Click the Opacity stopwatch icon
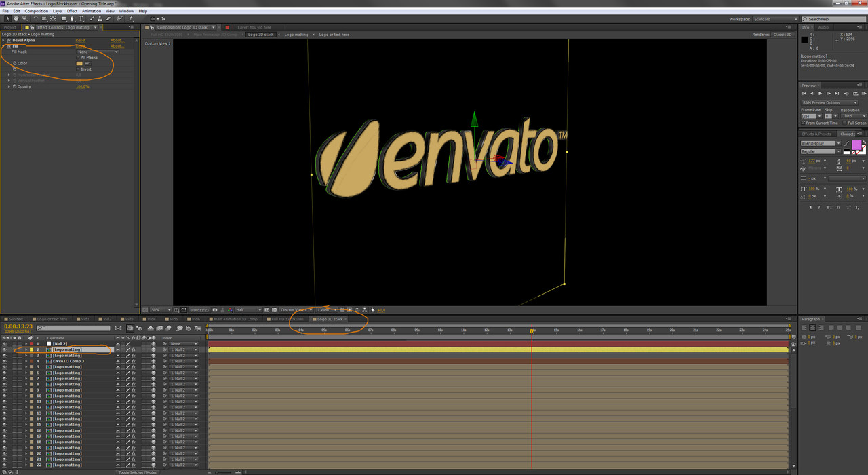The width and height of the screenshot is (868, 475). pos(14,86)
